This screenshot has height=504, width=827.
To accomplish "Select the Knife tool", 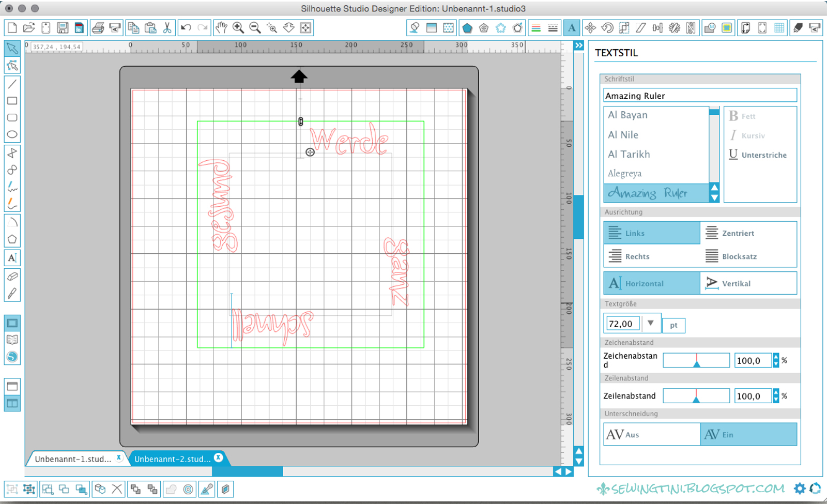I will (12, 293).
